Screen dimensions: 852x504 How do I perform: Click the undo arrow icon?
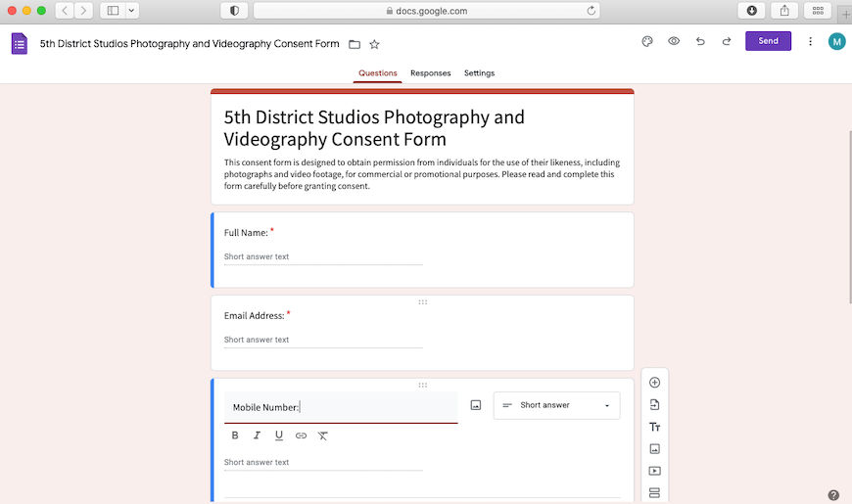(700, 41)
